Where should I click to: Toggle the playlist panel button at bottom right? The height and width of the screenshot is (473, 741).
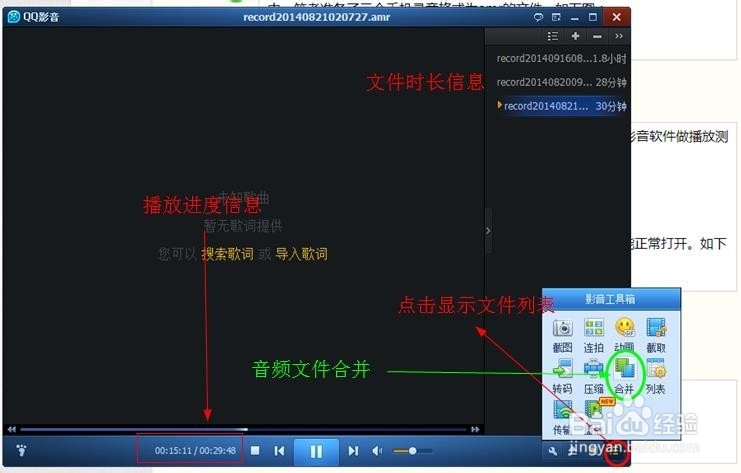[x=616, y=453]
